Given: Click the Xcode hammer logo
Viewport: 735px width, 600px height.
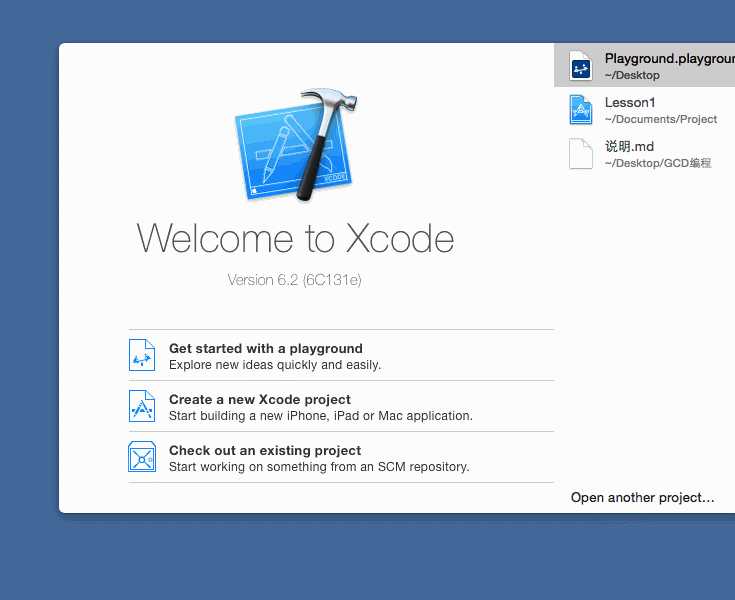Looking at the screenshot, I should point(295,144).
